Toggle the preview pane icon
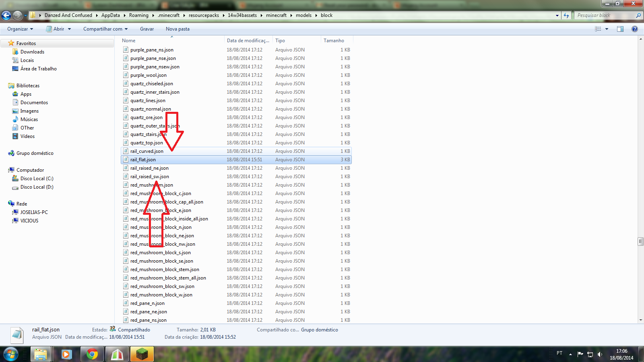 click(x=620, y=29)
